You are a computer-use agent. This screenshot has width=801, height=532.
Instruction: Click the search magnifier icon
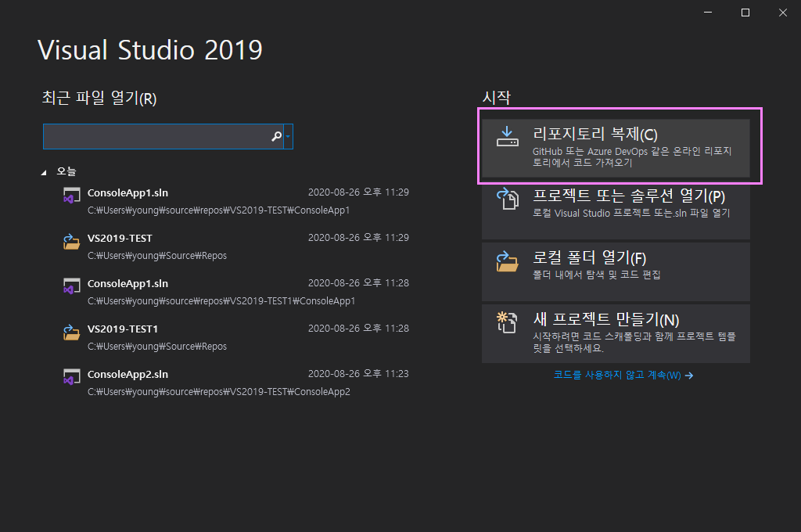(276, 136)
